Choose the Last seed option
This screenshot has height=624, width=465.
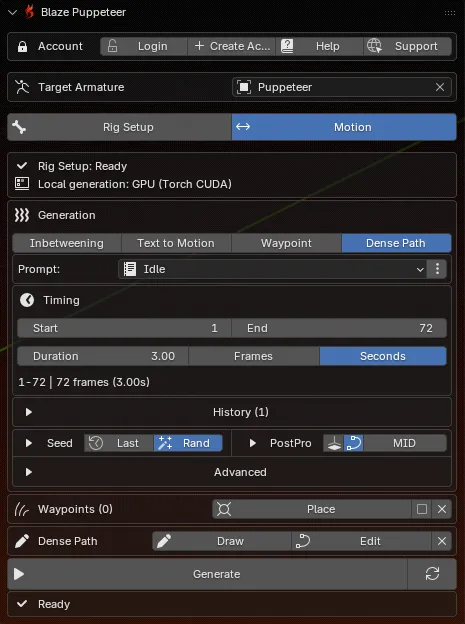tap(119, 443)
